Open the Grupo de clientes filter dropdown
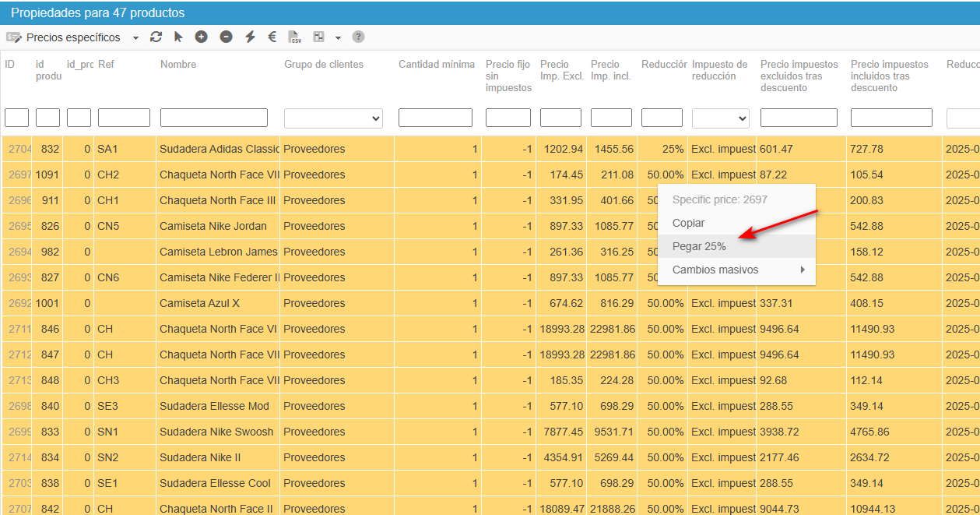Image resolution: width=980 pixels, height=515 pixels. 333,118
